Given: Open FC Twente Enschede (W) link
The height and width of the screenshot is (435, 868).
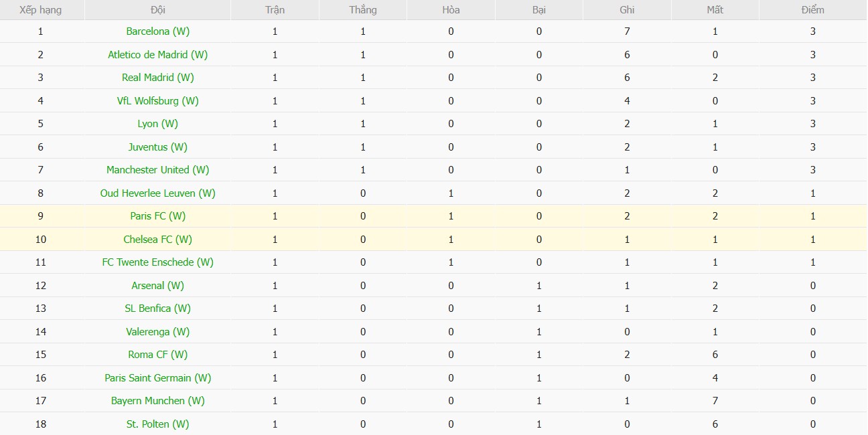Looking at the screenshot, I should pos(157,262).
